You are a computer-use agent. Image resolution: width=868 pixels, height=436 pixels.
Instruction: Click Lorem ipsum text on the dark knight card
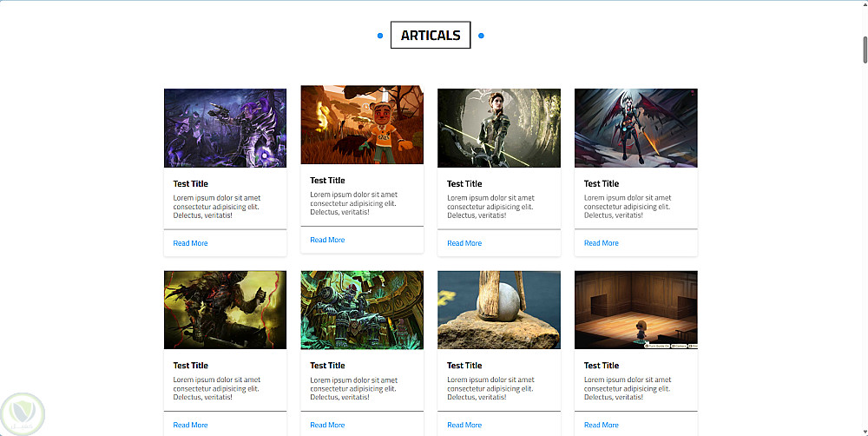pyautogui.click(x=217, y=388)
